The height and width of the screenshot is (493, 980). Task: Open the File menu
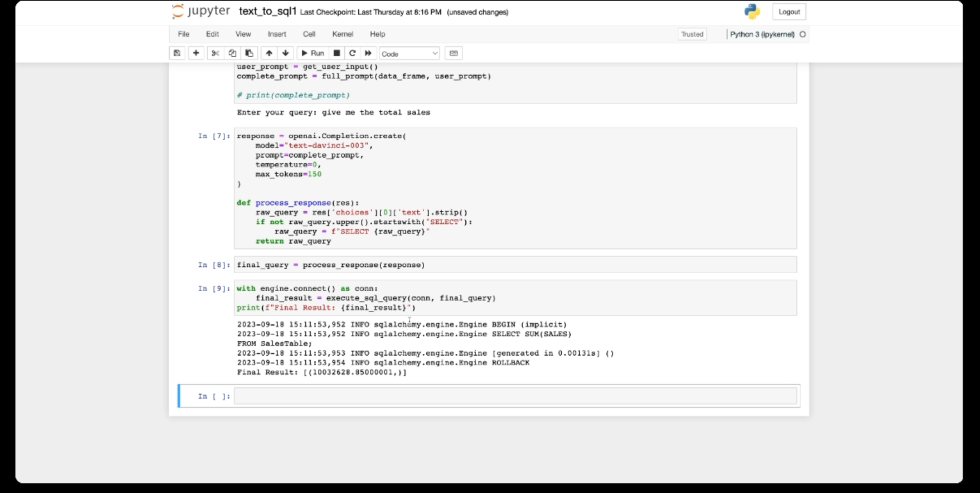pyautogui.click(x=183, y=34)
